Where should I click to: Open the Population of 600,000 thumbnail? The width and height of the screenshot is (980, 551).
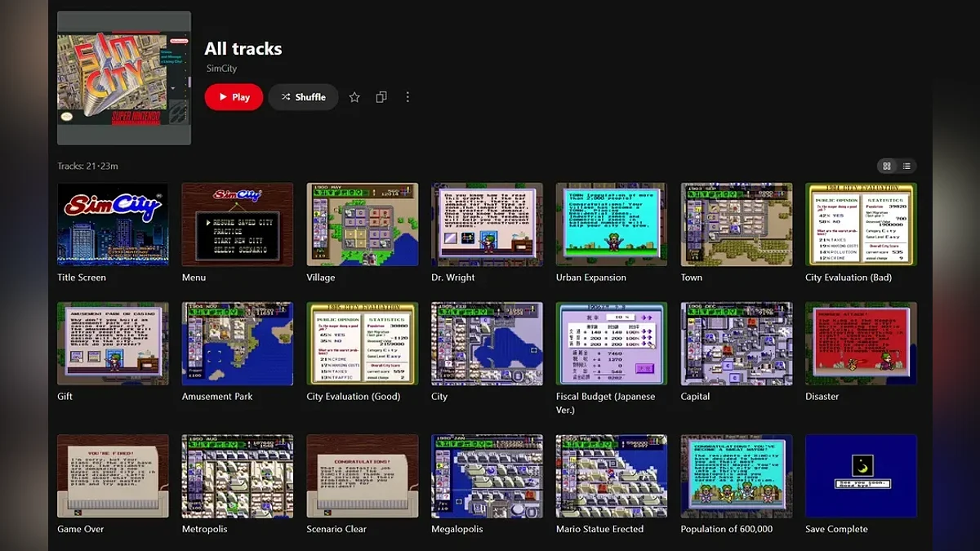tap(737, 476)
